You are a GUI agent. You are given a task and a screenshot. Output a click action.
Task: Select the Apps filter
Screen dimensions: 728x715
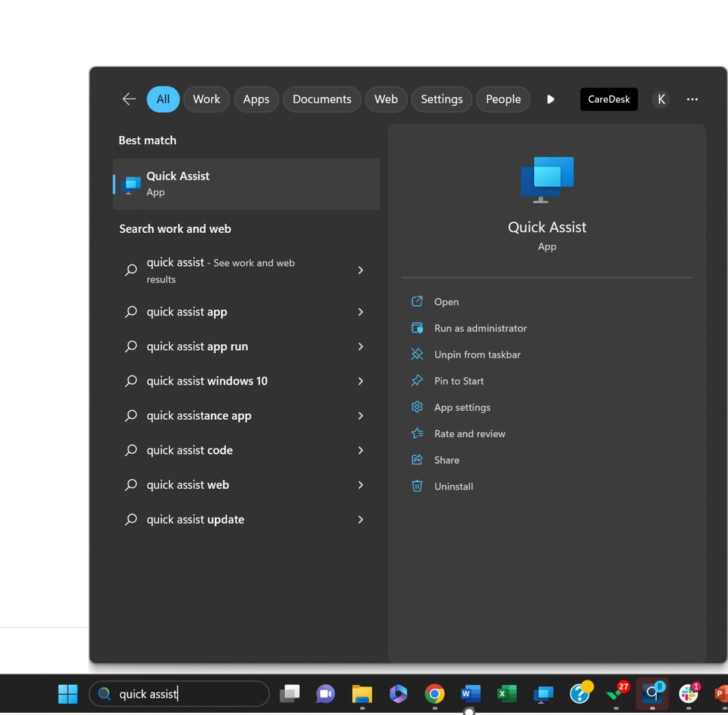tap(256, 98)
